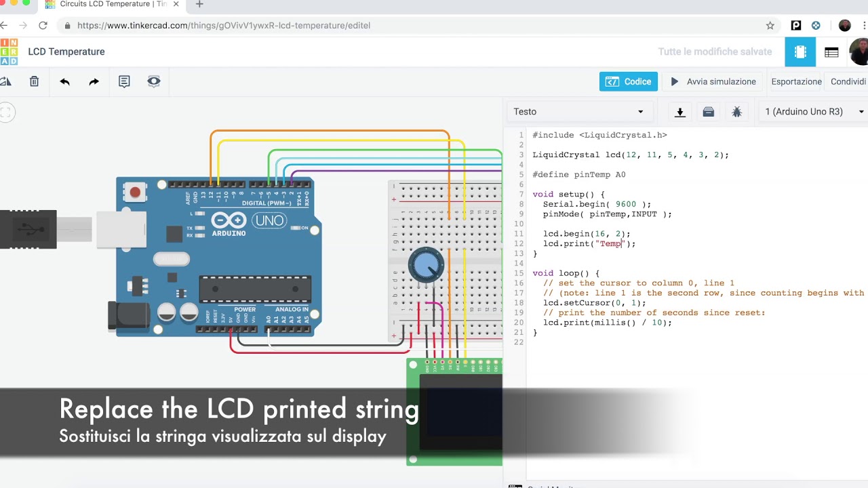Delete selected component with trash icon
This screenshot has width=868, height=488.
tap(34, 81)
